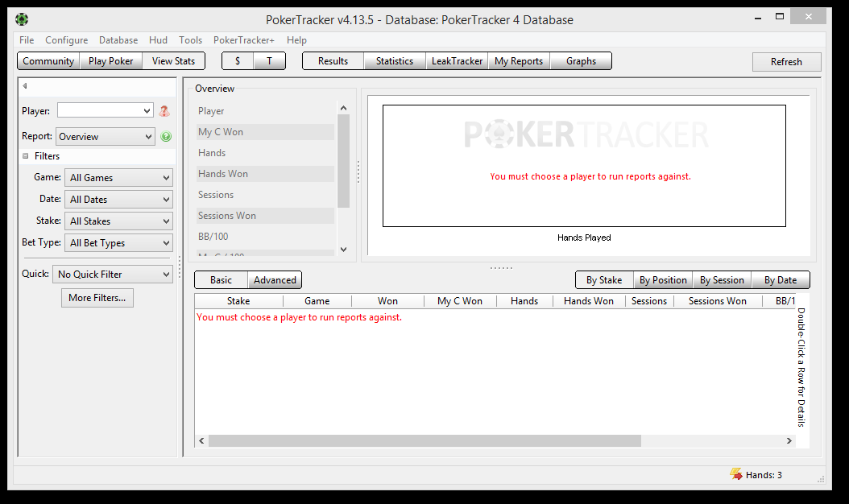Open the Statistics tab

[395, 61]
